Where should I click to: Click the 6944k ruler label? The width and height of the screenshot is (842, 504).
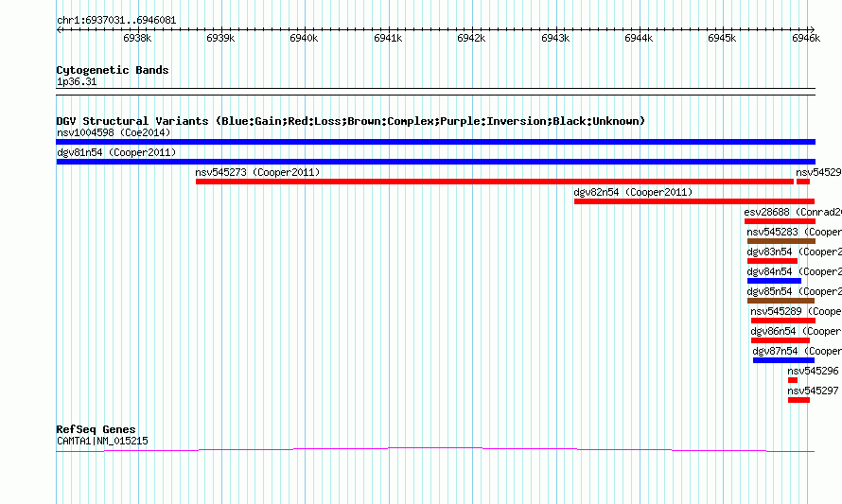point(639,38)
